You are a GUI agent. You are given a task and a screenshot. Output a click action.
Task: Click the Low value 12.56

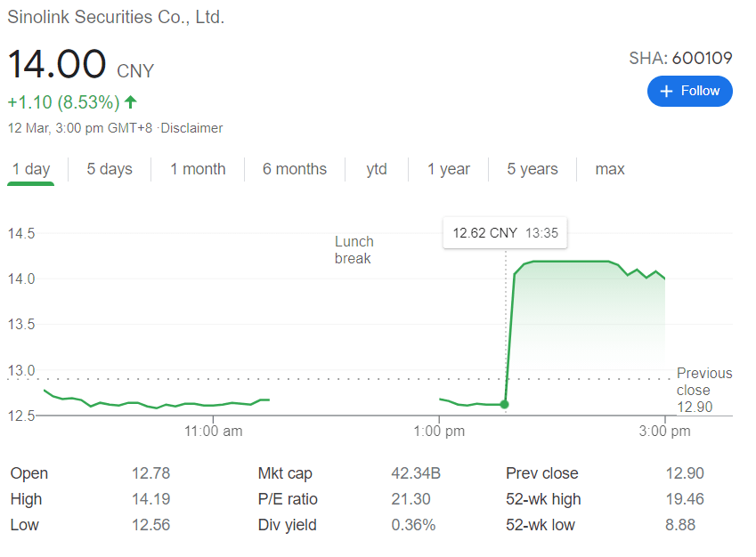tap(150, 525)
